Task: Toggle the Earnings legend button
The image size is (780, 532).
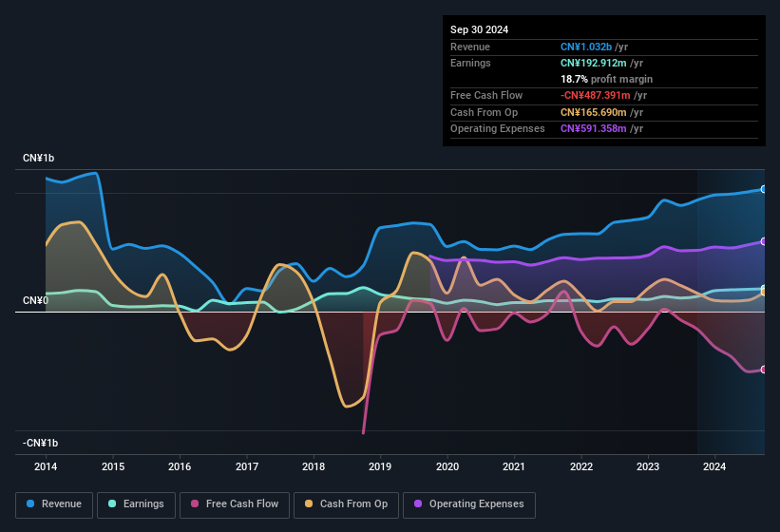Action: pyautogui.click(x=136, y=504)
